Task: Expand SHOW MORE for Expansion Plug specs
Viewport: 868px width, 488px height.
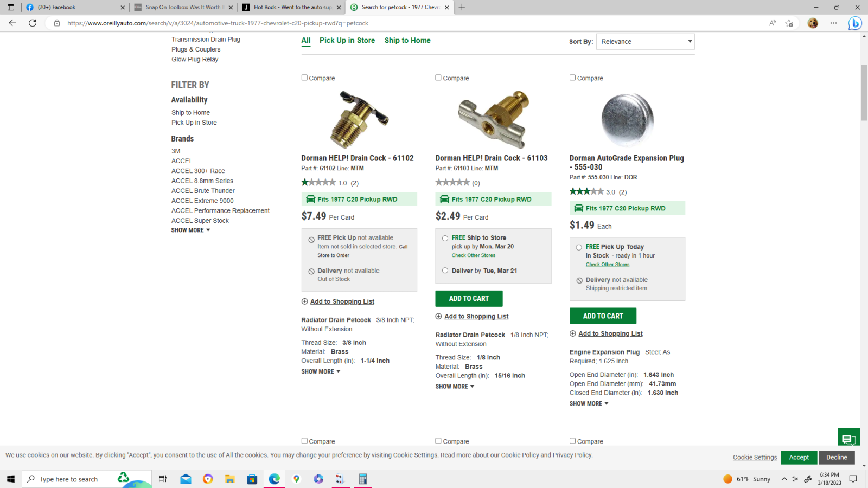Action: (589, 404)
